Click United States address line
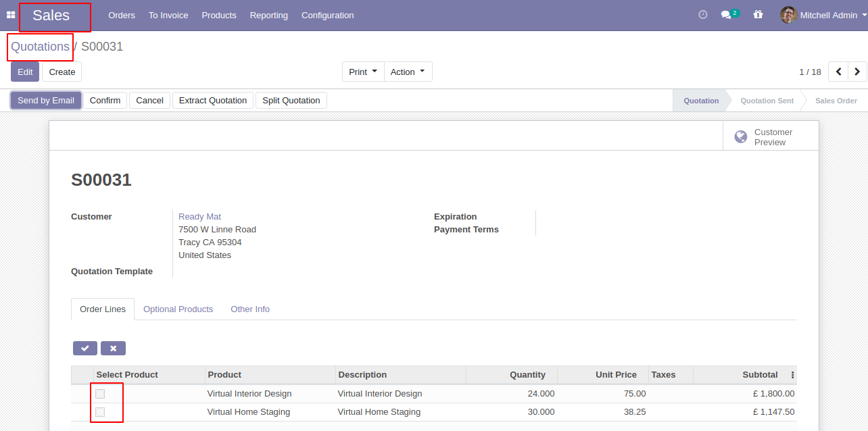 point(205,255)
